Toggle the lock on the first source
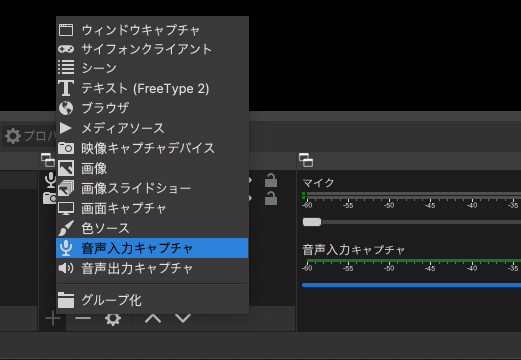 coord(271,180)
